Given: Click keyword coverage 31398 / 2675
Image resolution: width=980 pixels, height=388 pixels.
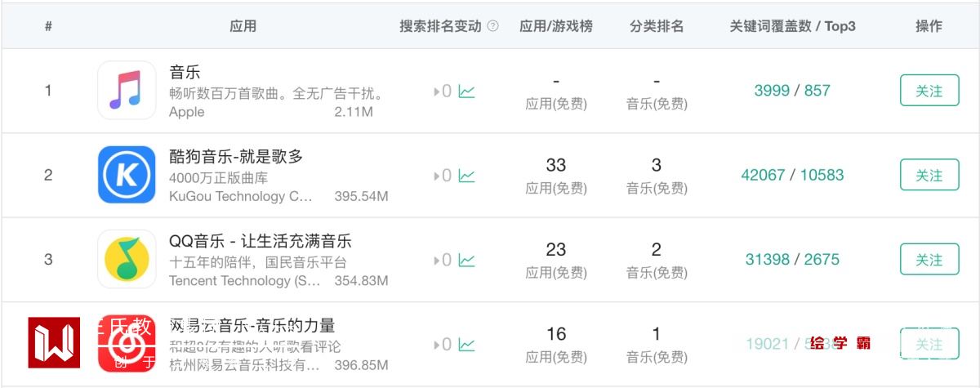Looking at the screenshot, I should click(791, 260).
